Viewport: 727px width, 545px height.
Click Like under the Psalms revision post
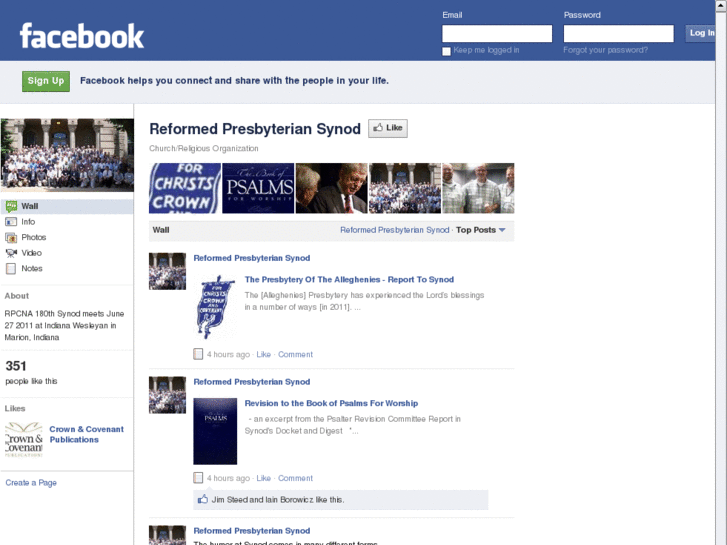pos(263,478)
